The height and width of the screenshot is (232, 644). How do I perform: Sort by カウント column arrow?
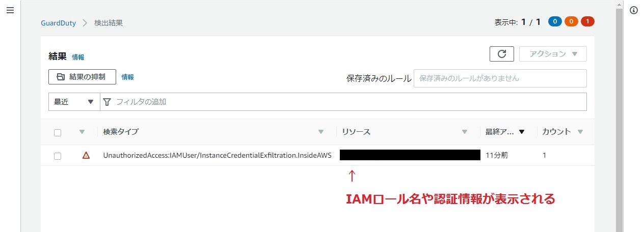(x=580, y=132)
